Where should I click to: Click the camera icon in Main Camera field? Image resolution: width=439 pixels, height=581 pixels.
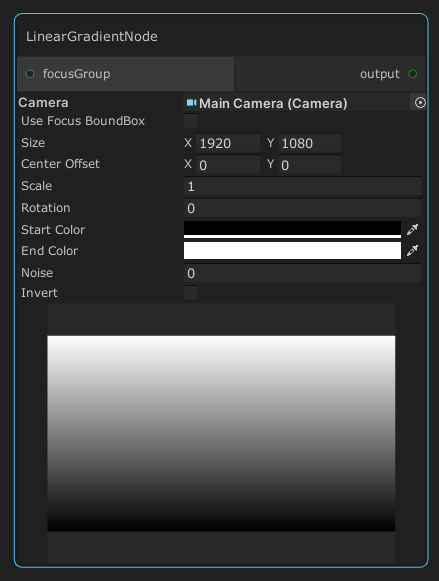click(x=191, y=103)
